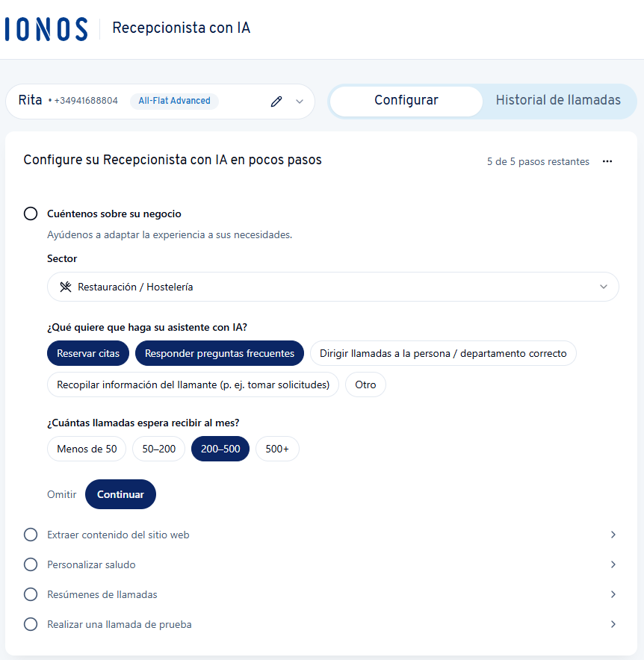Screen dimensions: 644x660
Task: Click "Omitir" to skip this step
Action: (x=61, y=494)
